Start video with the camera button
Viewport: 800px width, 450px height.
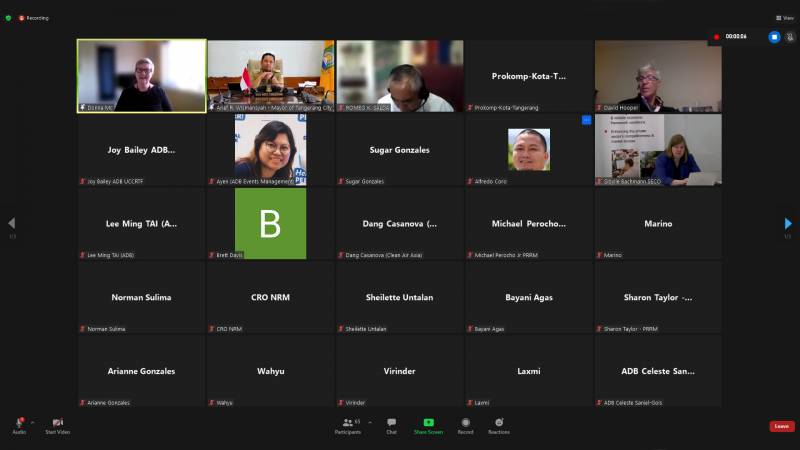pyautogui.click(x=57, y=424)
